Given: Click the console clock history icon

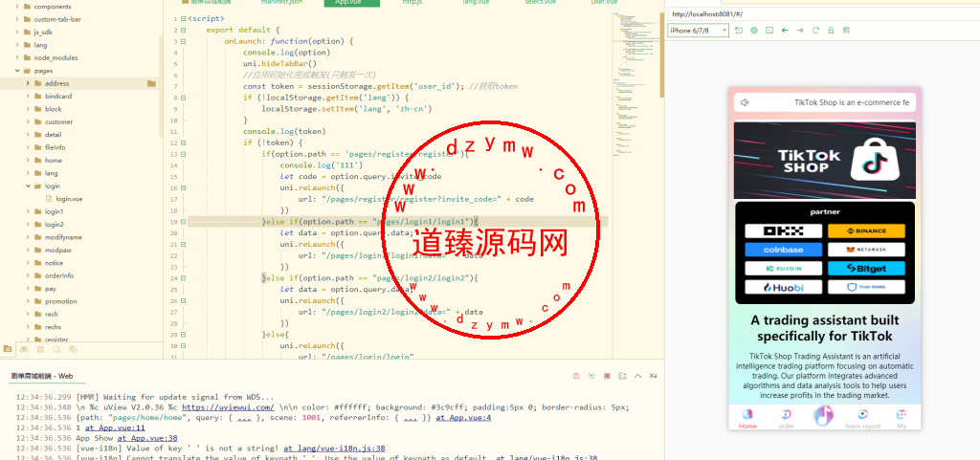Looking at the screenshot, I should point(591,376).
